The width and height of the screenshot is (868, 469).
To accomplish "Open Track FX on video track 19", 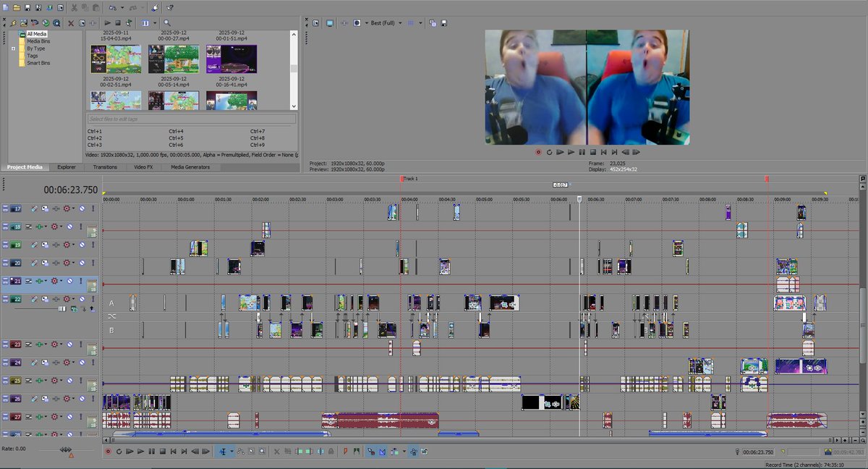I will tap(56, 245).
